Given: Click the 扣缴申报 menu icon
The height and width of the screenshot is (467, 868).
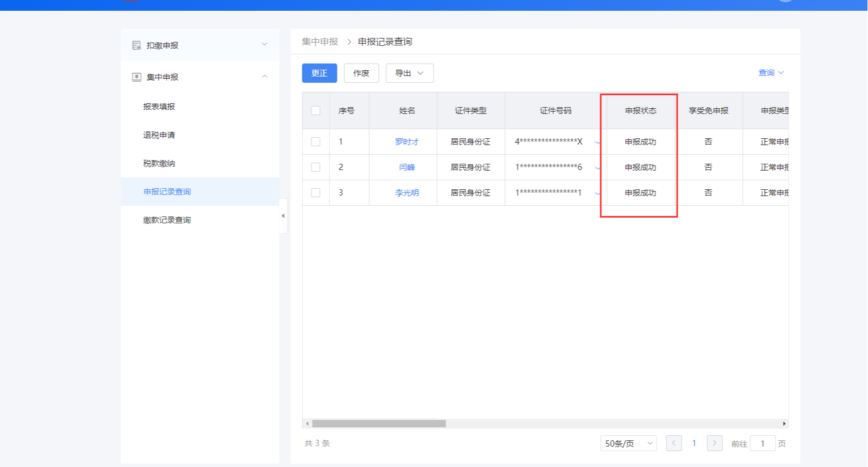Looking at the screenshot, I should 136,45.
